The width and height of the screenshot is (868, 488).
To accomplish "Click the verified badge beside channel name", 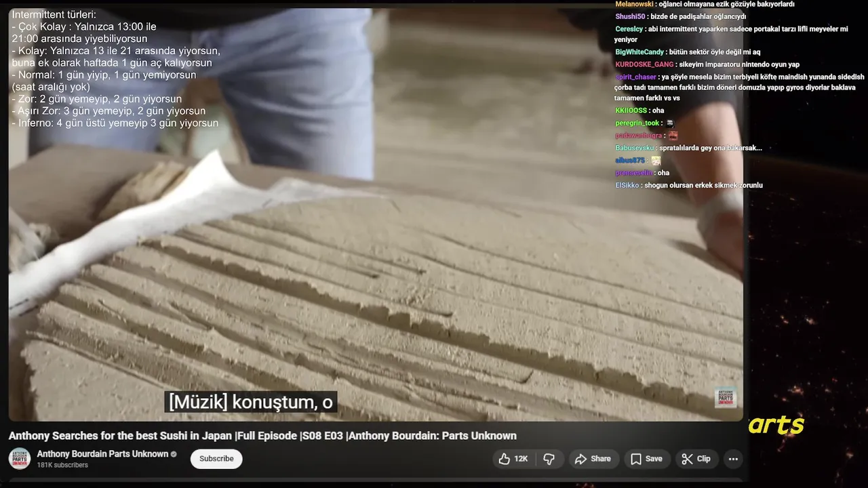I will pos(174,454).
